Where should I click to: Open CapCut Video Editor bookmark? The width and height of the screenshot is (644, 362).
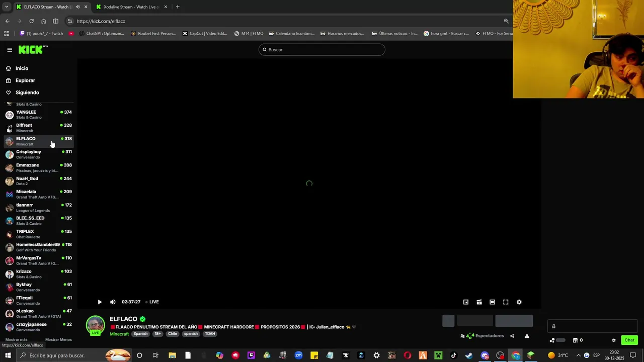pyautogui.click(x=205, y=34)
